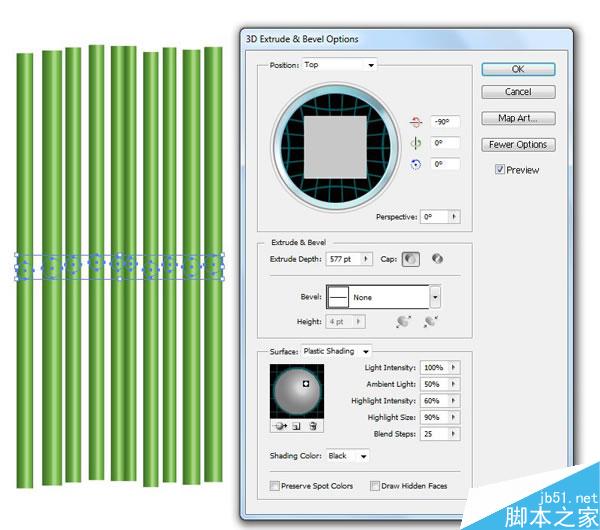
Task: Open the Perspective slider arrow
Action: click(x=454, y=217)
